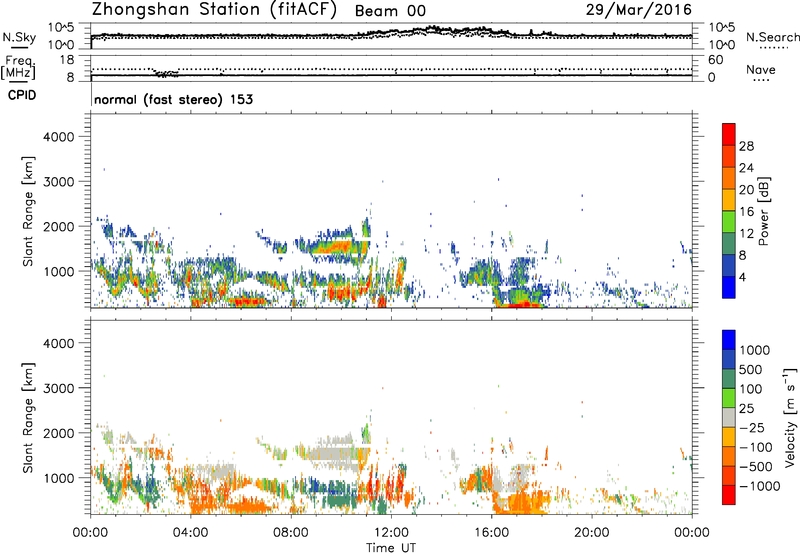
Task: Click the 'CPID' row label
Action: coord(22,95)
